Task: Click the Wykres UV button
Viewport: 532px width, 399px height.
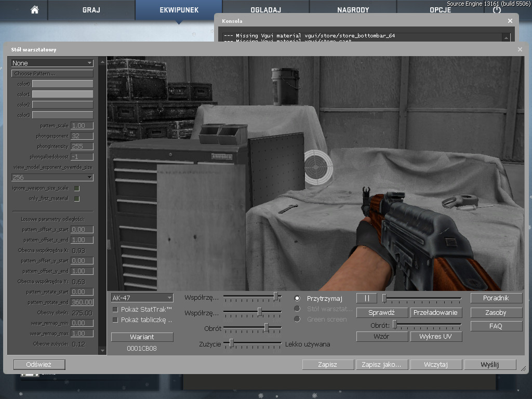Action: coord(436,337)
